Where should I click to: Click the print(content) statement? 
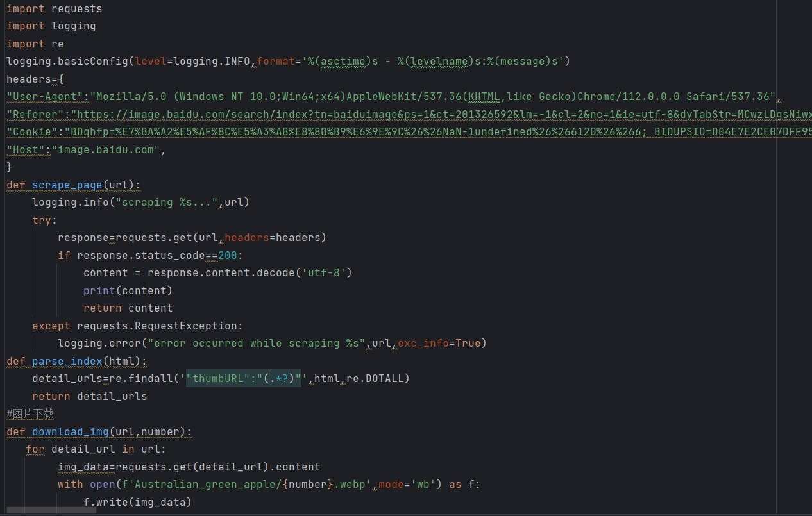click(128, 290)
